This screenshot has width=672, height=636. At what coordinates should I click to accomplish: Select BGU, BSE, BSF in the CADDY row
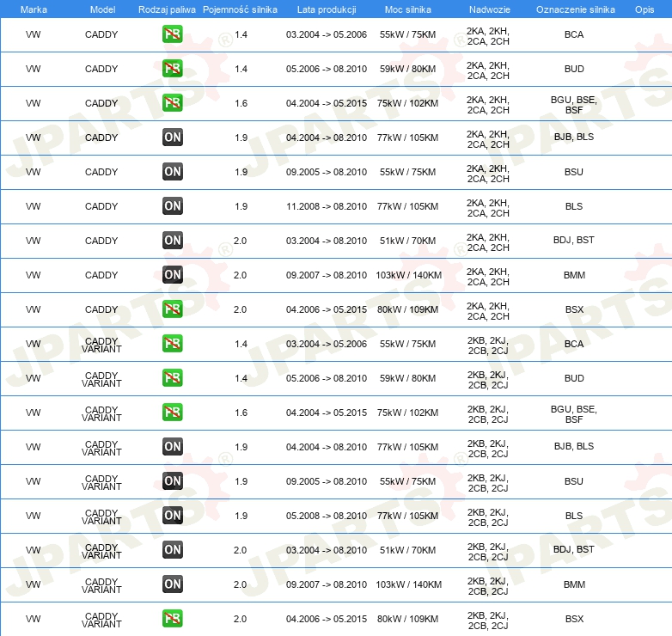(x=574, y=105)
